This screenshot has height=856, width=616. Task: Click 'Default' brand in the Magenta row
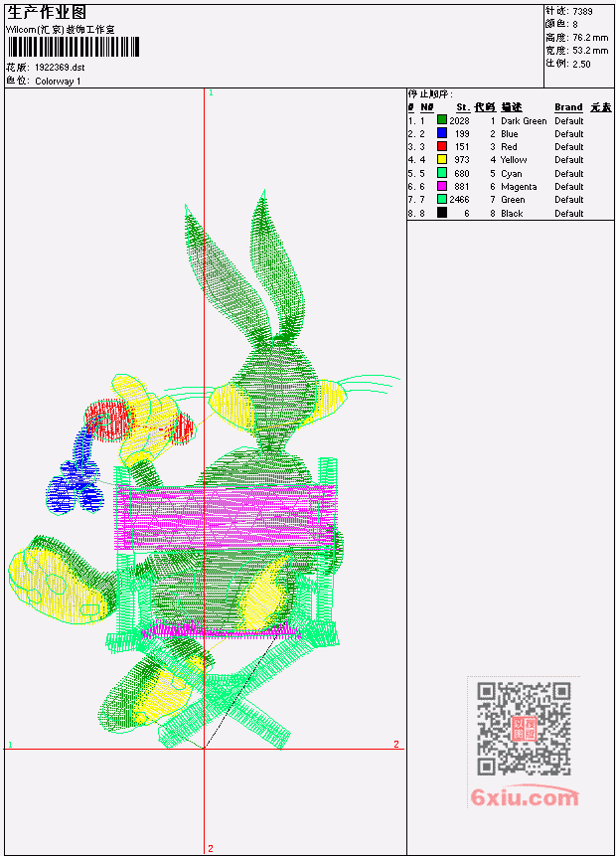point(568,187)
